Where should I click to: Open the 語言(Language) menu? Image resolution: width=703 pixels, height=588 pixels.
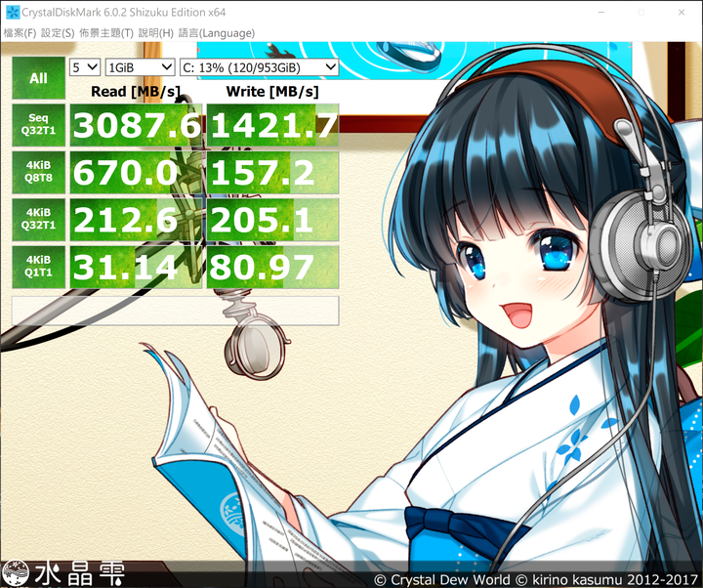coord(217,33)
